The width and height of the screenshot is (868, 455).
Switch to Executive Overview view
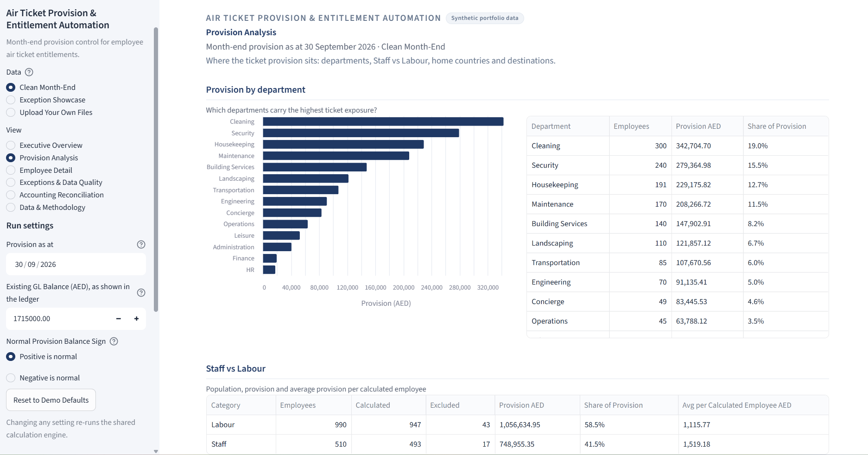[x=44, y=145]
